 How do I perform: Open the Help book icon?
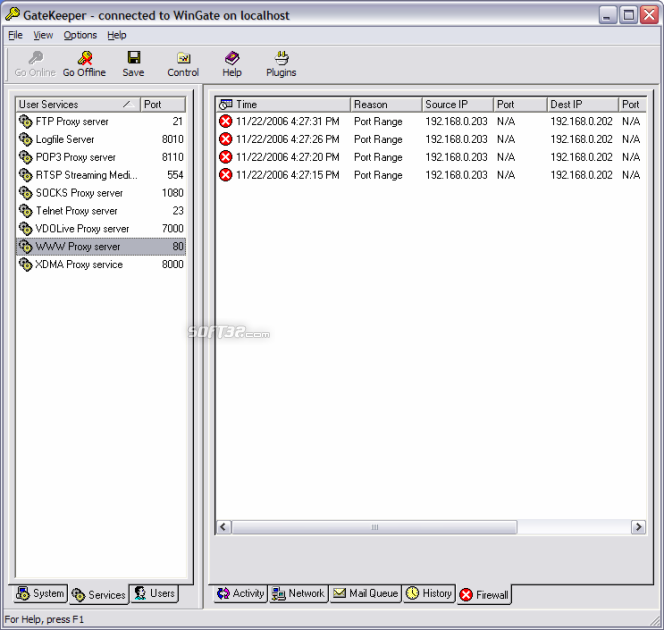pos(232,58)
